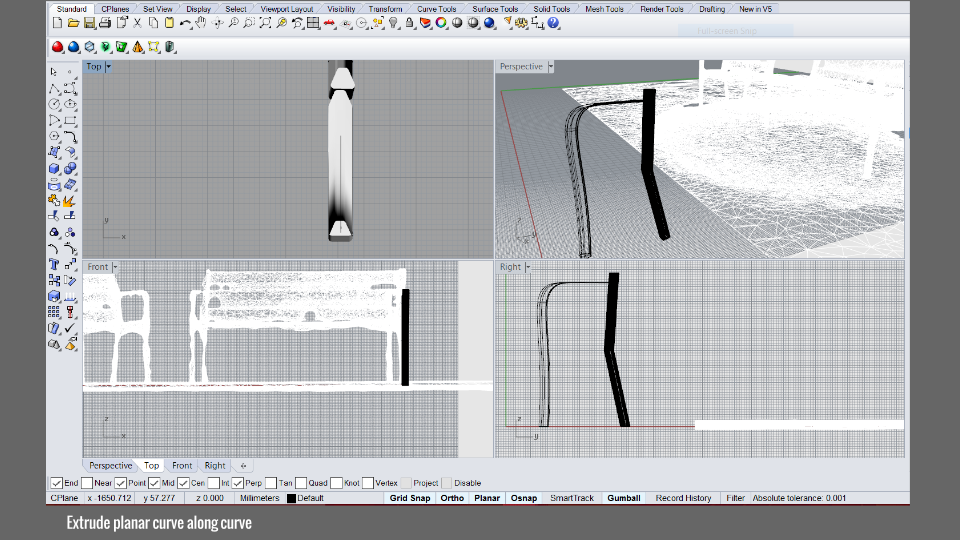Open the Help question mark icon

tap(553, 23)
